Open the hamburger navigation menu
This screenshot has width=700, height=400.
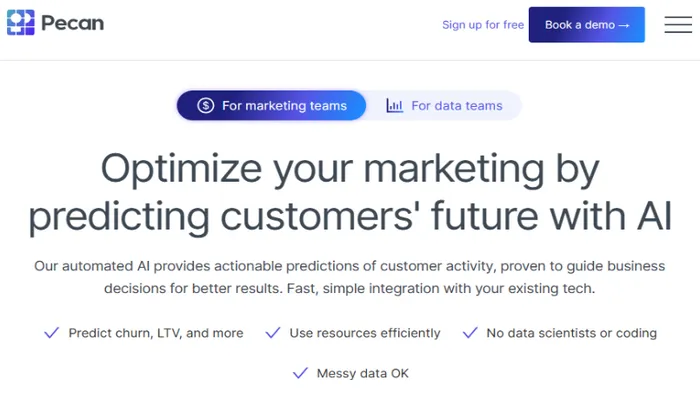point(684,25)
